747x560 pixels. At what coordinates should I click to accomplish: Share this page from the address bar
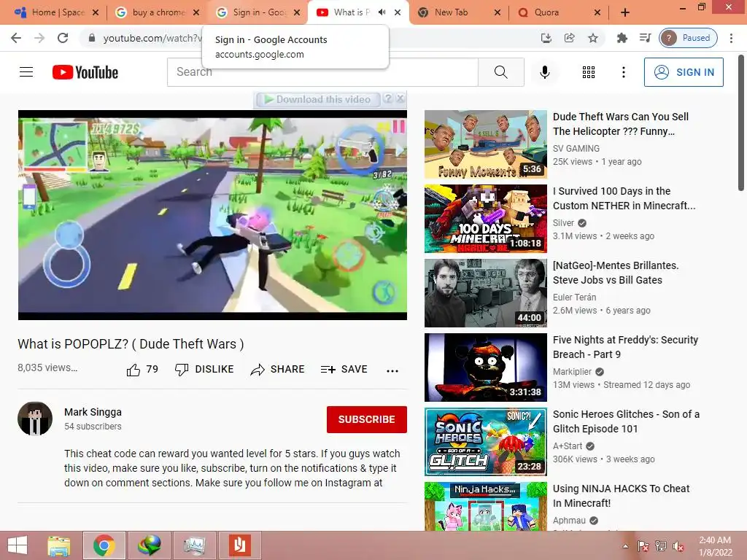coord(569,38)
